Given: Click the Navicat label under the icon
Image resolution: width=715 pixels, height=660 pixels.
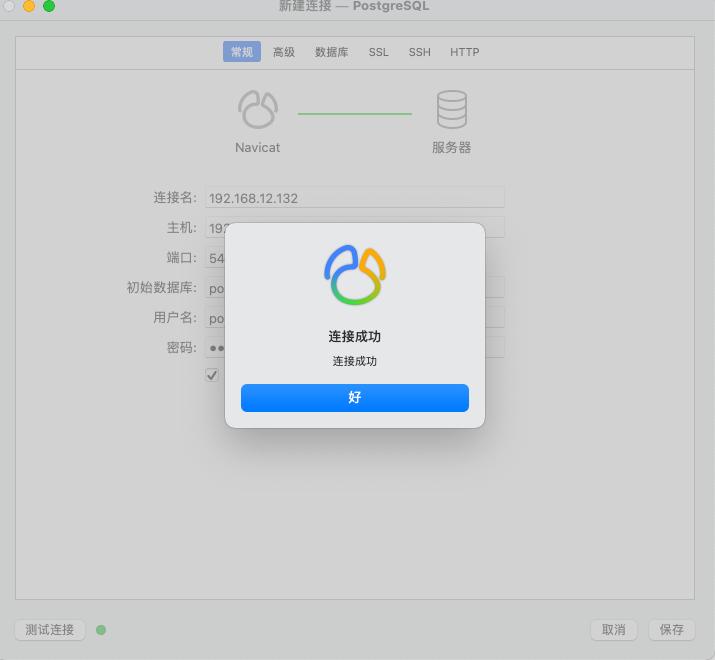Looking at the screenshot, I should click(258, 147).
